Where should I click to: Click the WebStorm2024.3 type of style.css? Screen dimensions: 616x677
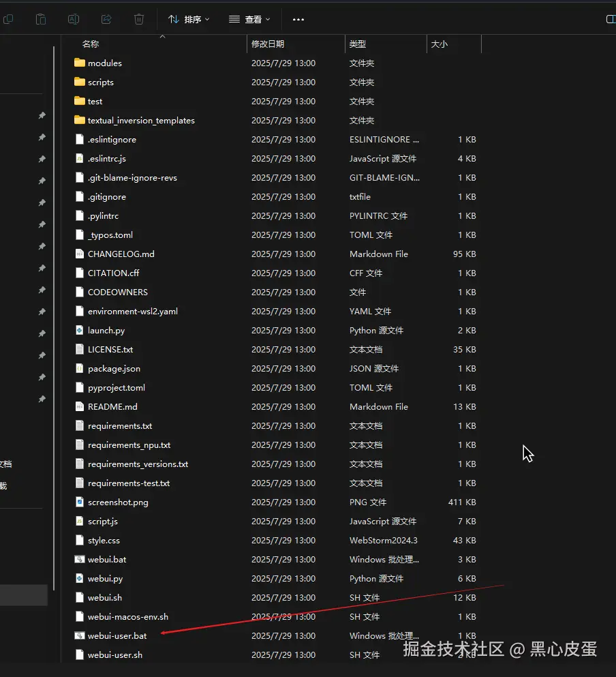coord(384,540)
